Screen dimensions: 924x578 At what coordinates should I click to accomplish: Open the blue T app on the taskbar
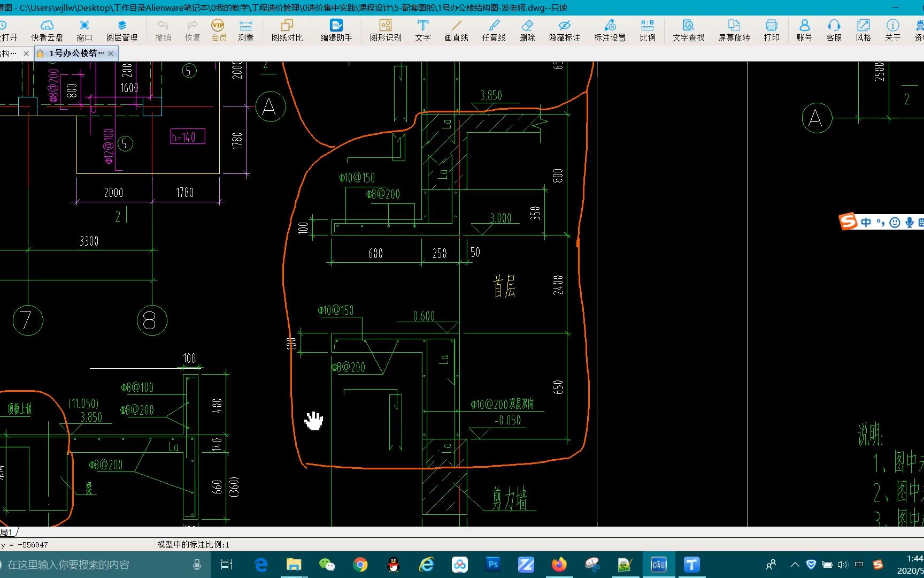[691, 565]
